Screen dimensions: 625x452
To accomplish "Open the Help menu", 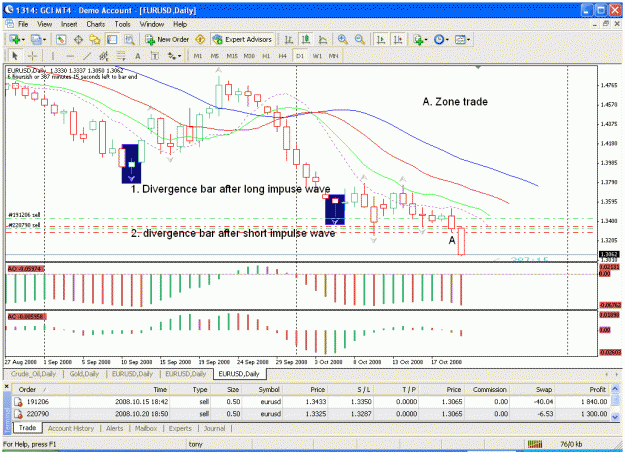I will coord(180,24).
